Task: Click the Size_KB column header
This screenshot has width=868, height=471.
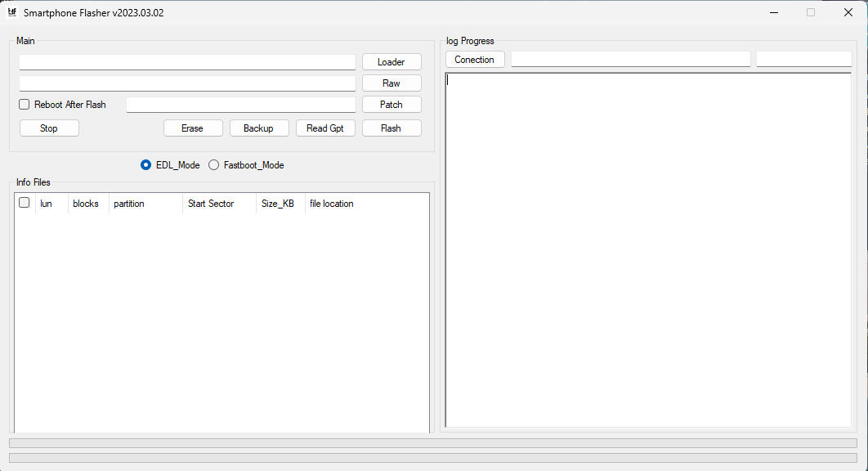Action: (279, 203)
